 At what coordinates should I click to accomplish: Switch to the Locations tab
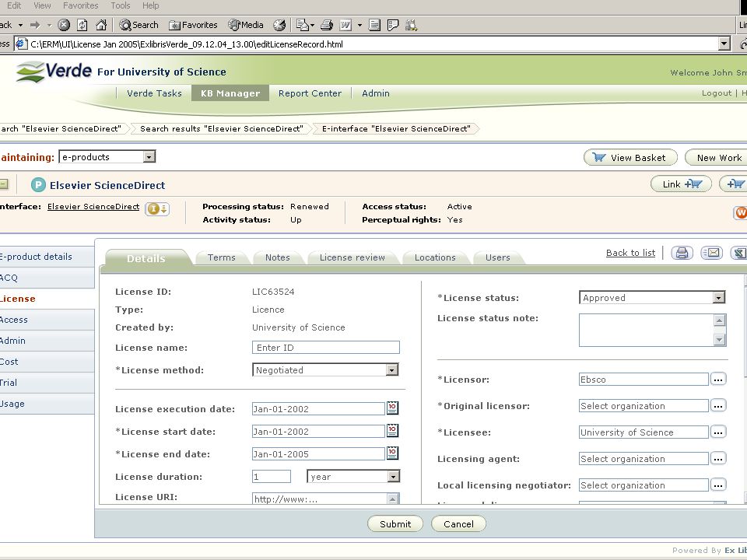435,257
